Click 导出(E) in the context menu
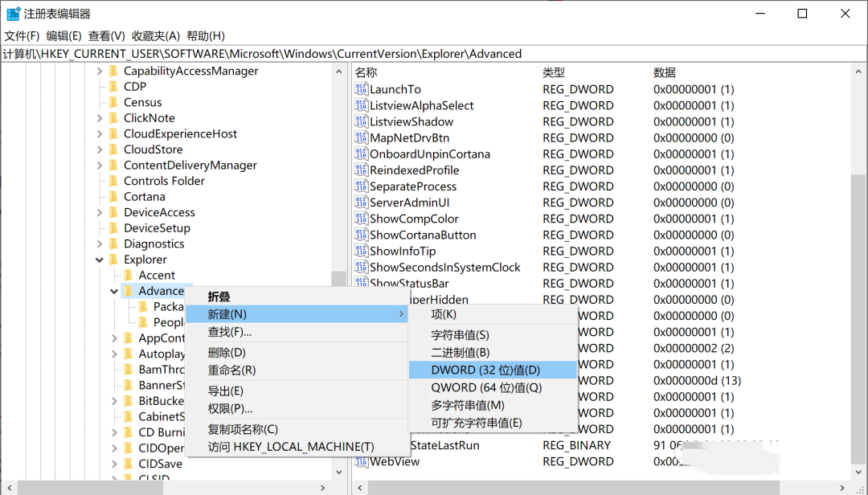 [297, 391]
